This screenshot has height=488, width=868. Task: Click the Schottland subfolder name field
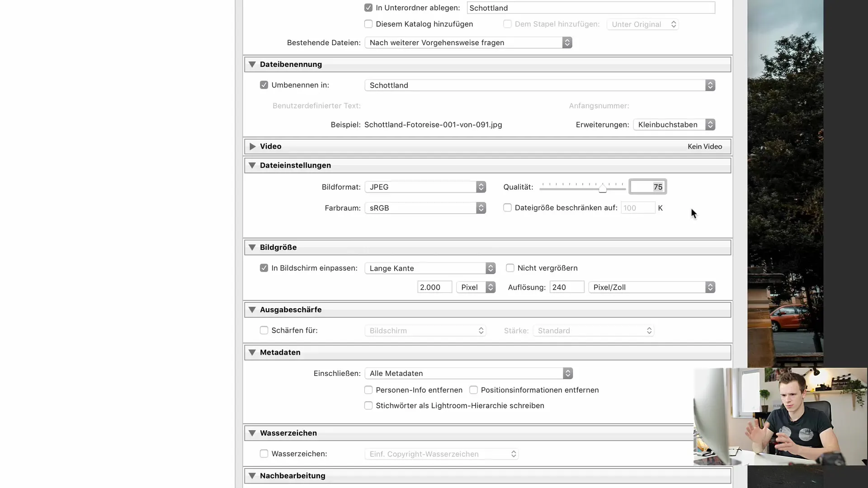click(x=591, y=8)
